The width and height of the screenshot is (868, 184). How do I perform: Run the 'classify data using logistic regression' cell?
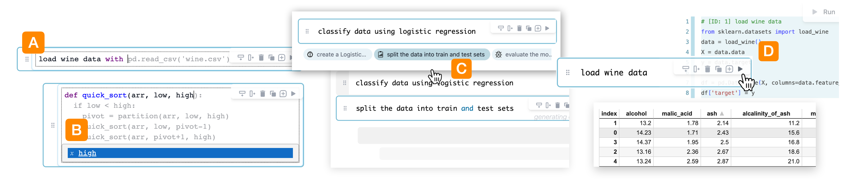click(547, 28)
